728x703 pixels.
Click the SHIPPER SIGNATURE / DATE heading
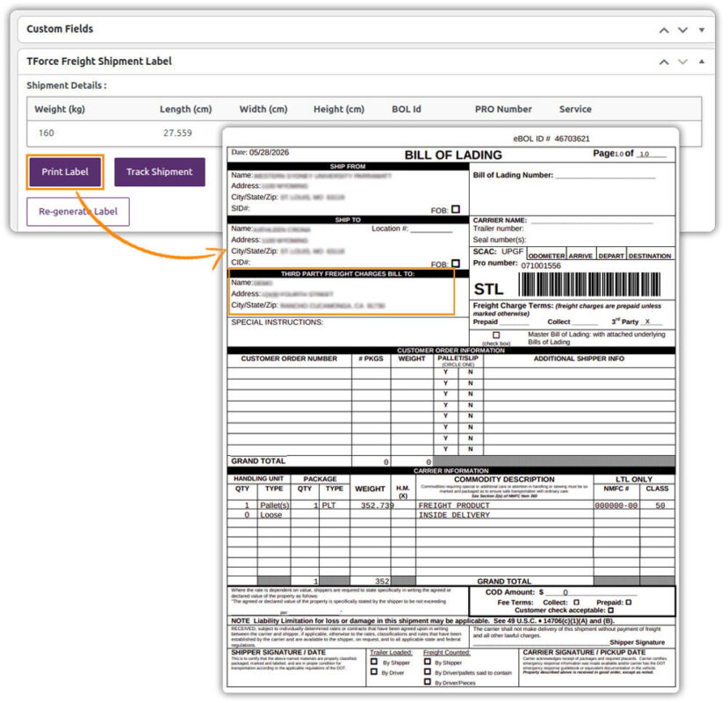click(x=278, y=652)
